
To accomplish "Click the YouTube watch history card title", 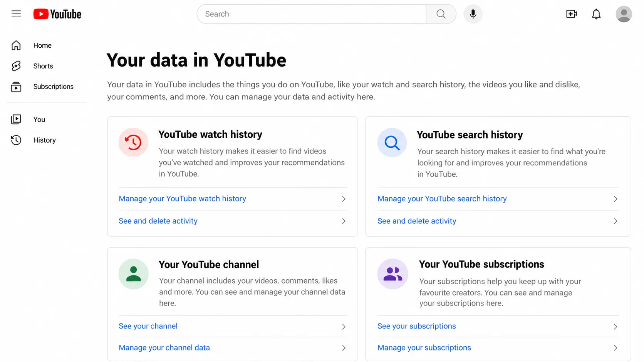I will click(x=210, y=134).
